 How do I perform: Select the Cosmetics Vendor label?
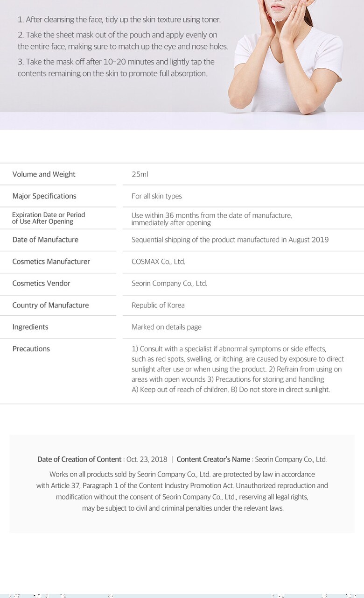tap(41, 283)
